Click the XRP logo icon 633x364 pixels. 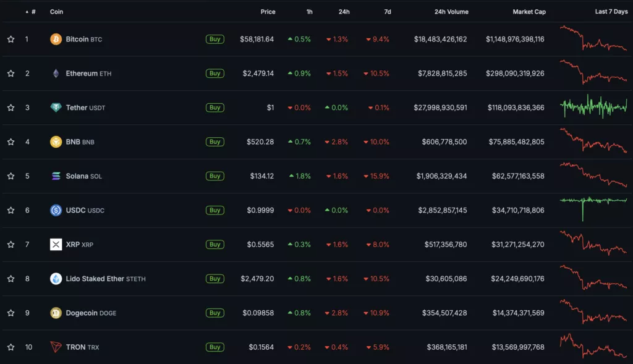coord(56,244)
